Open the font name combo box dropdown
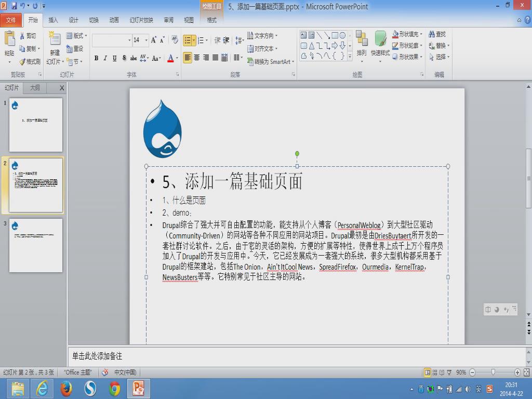Viewport: 532px width, 399px height. tap(129, 40)
